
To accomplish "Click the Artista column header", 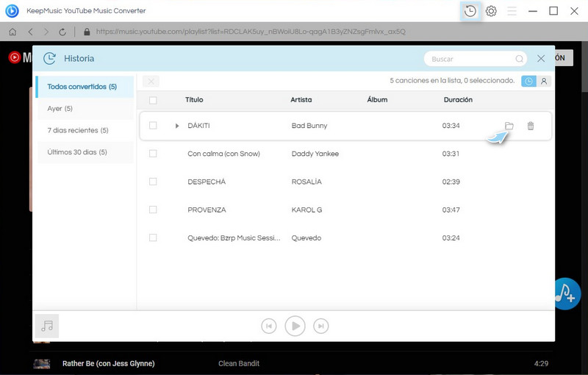I will click(301, 100).
